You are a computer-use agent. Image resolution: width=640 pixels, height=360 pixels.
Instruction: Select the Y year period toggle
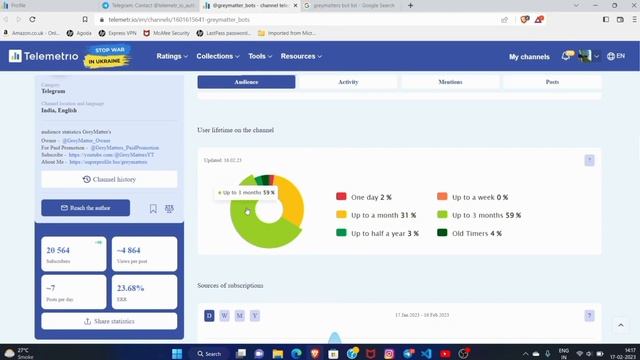[255, 316]
